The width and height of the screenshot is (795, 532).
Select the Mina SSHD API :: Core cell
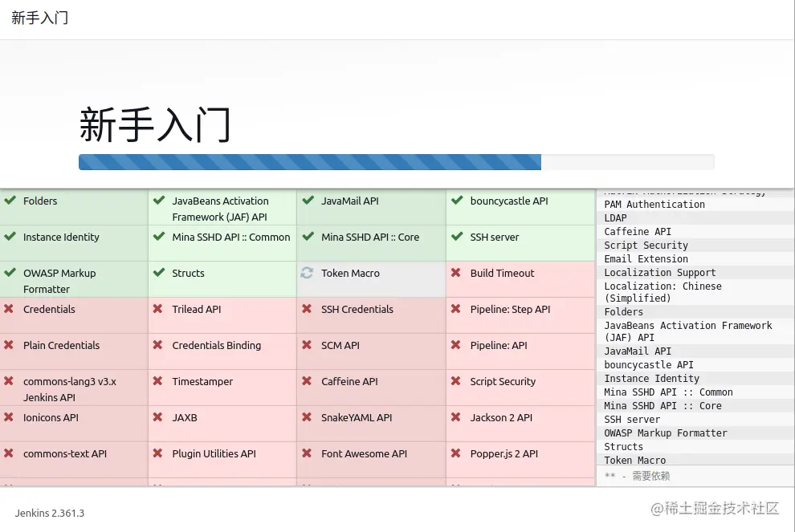[x=371, y=237]
